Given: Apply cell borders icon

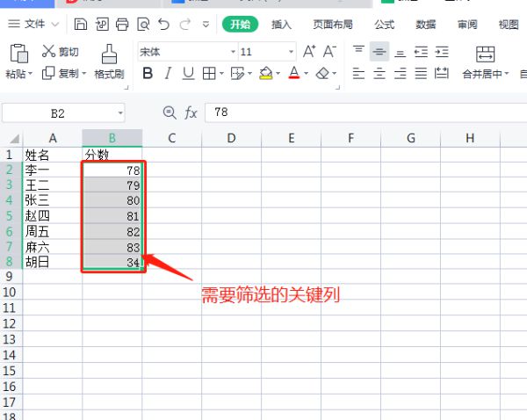Looking at the screenshot, I should coord(209,73).
